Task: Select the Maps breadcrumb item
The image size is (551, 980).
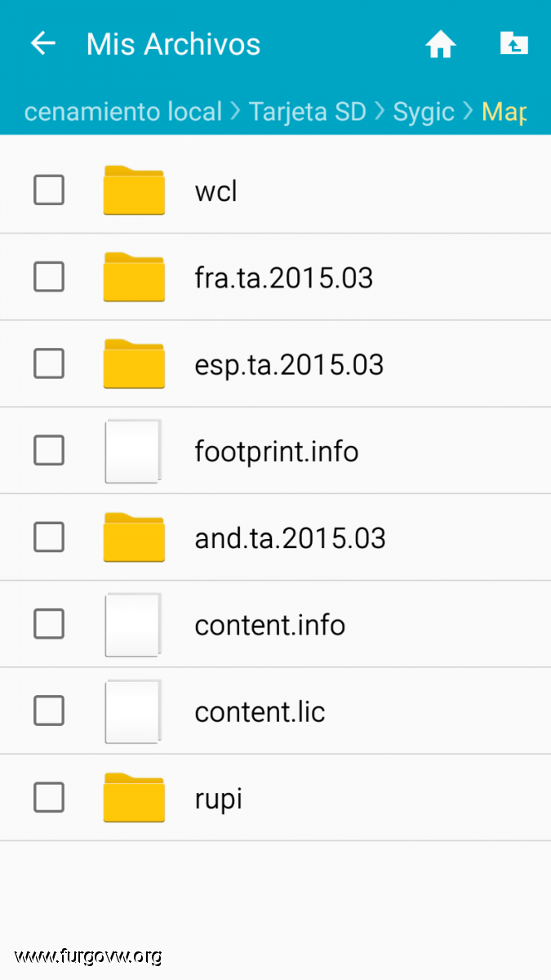Action: [x=504, y=112]
